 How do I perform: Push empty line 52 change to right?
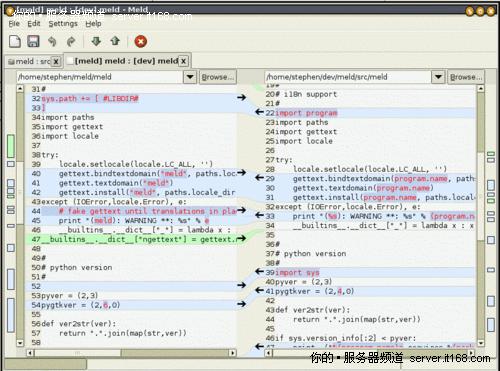242,285
